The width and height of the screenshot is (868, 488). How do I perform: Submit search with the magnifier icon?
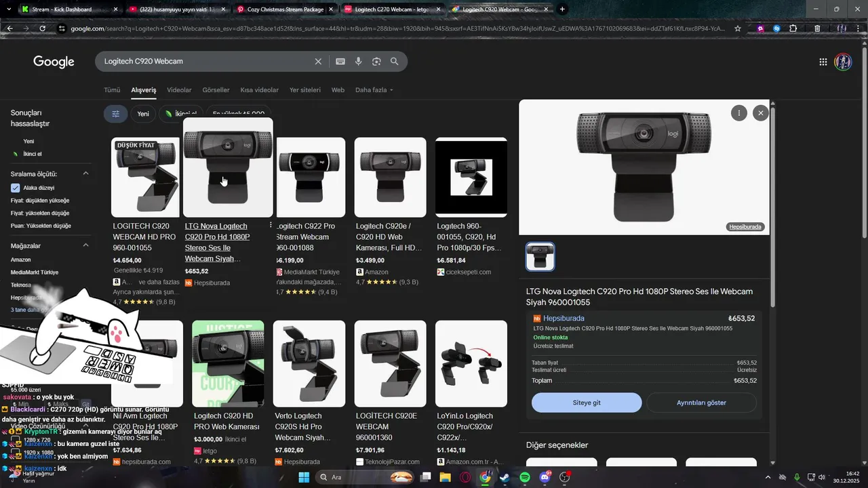[x=395, y=61]
